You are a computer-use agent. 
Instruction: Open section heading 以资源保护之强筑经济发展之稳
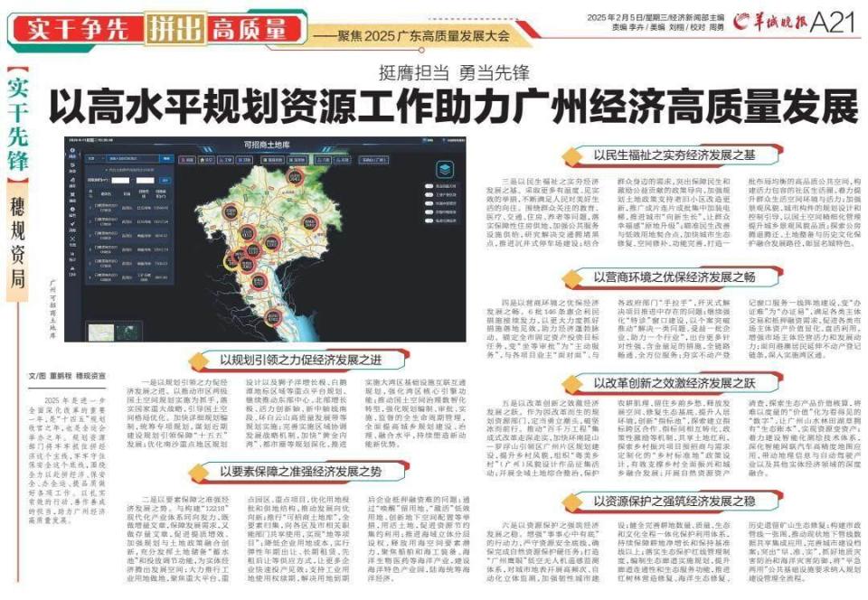(x=675, y=501)
